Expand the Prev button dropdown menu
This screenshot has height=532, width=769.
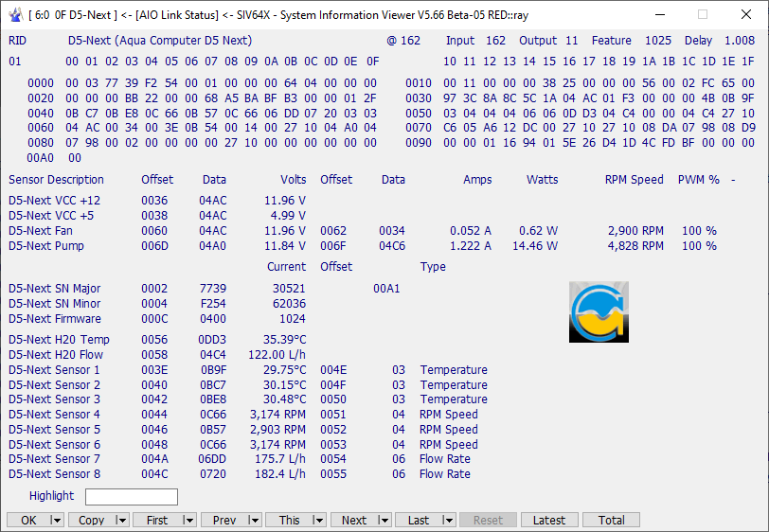click(x=254, y=520)
